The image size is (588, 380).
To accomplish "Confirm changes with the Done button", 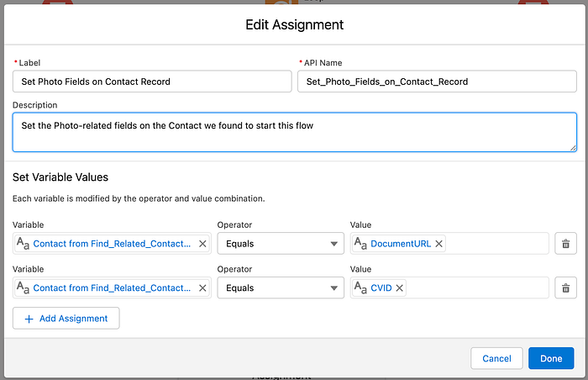I will click(551, 358).
